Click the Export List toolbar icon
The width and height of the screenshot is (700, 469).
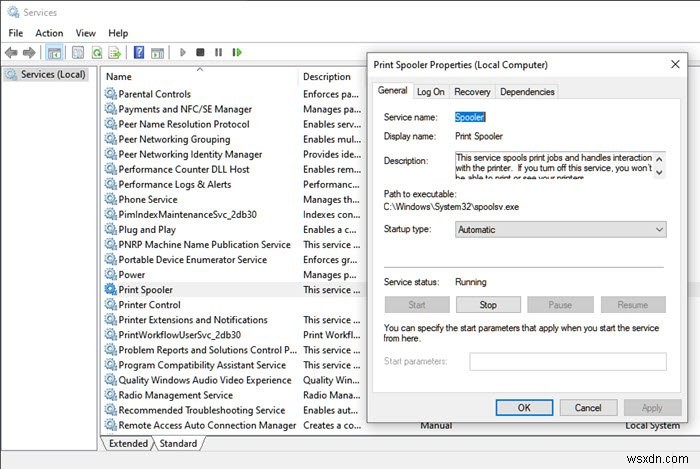tap(116, 52)
